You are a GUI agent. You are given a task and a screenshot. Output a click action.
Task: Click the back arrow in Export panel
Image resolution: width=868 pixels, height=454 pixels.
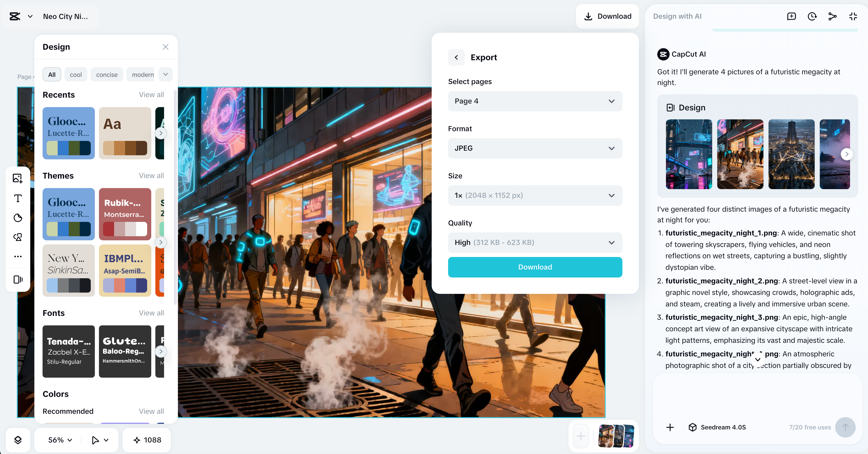456,57
